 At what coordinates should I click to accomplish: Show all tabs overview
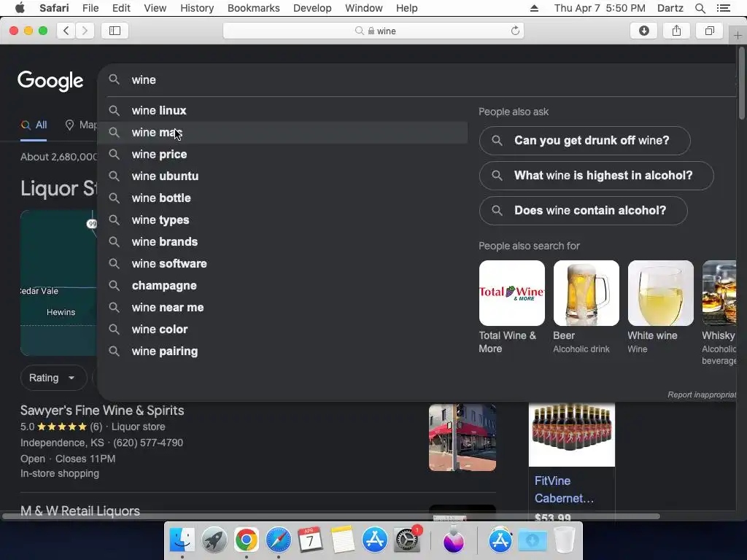click(x=709, y=31)
